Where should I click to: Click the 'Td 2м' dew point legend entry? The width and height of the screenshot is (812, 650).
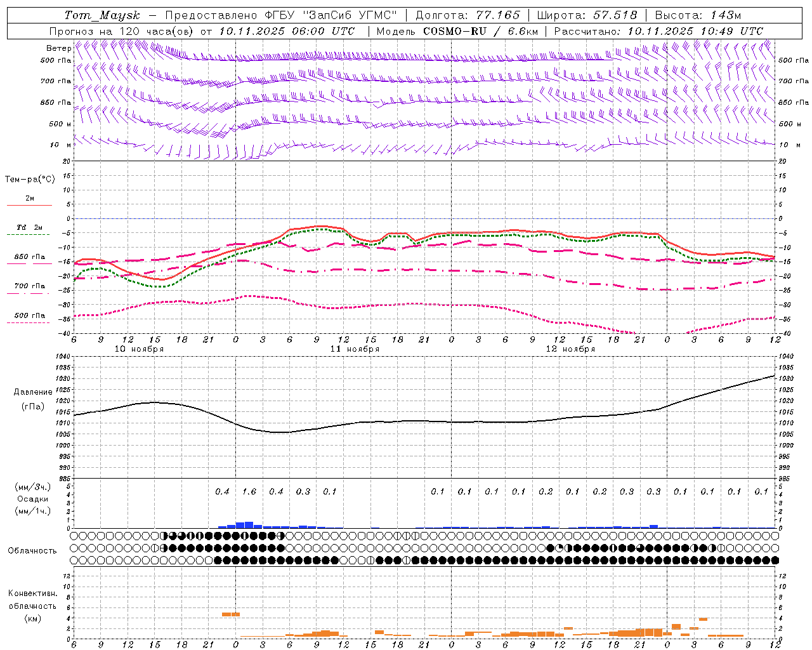30,227
